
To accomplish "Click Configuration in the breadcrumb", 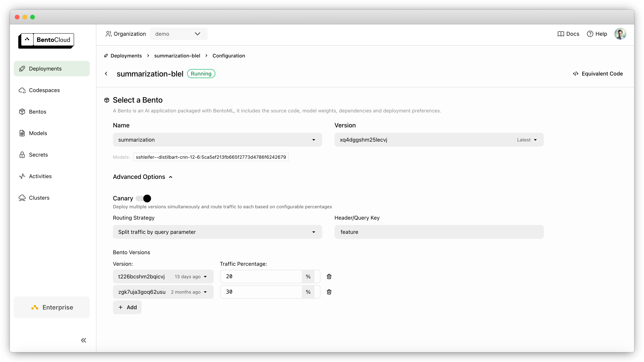I will click(x=229, y=56).
